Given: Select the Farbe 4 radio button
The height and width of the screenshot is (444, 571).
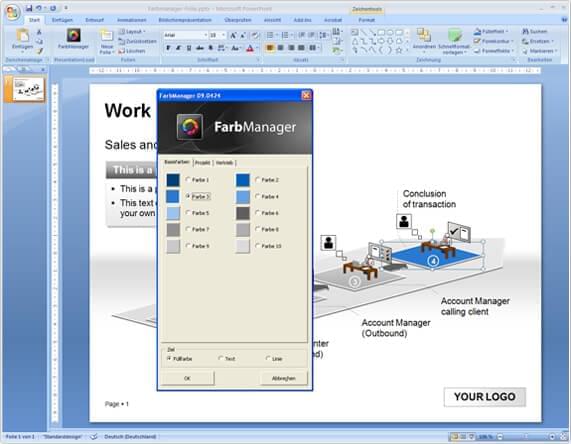Looking at the screenshot, I should [x=257, y=196].
